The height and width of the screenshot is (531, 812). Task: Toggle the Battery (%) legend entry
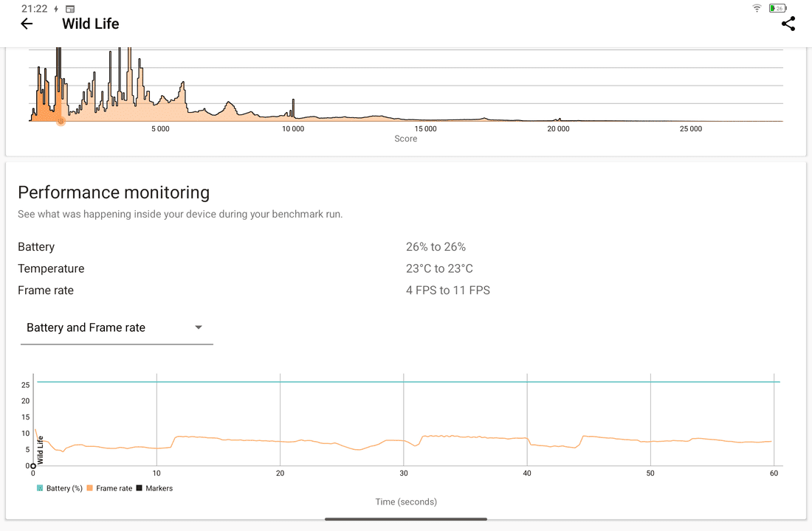[60, 488]
